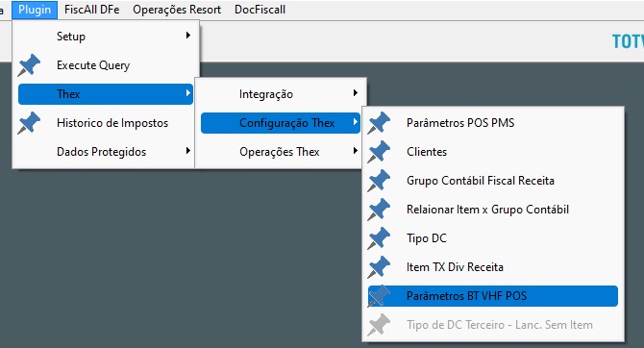Expand the Configuração Thex arrow

click(356, 122)
